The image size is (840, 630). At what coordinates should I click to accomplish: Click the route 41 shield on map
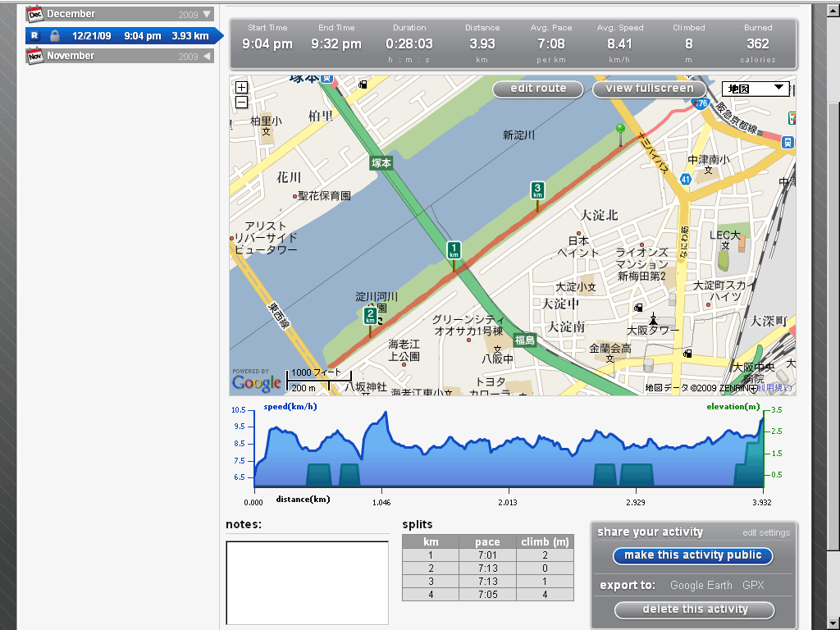coord(685,180)
